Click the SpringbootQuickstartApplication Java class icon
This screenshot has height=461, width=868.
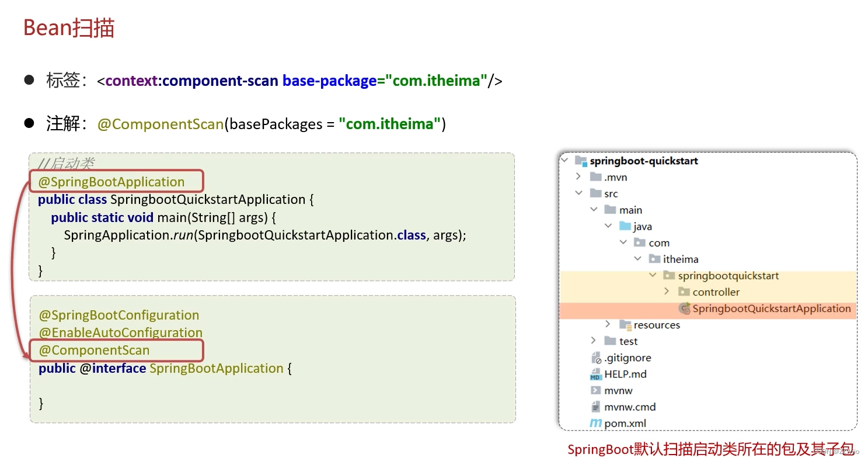click(x=683, y=309)
